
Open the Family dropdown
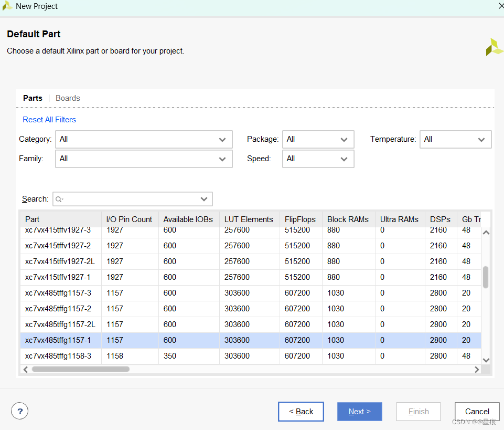pyautogui.click(x=144, y=159)
